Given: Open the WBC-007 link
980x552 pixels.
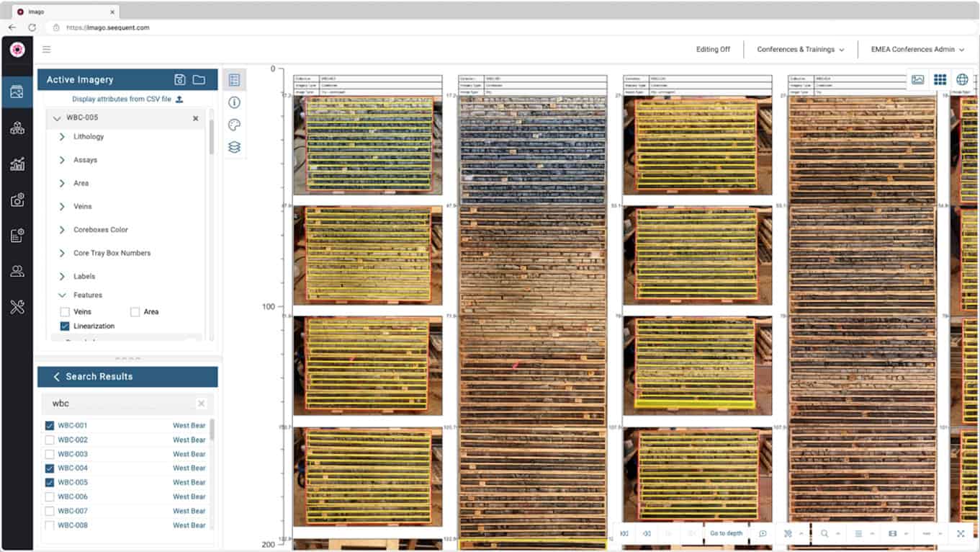Looking at the screenshot, I should click(x=73, y=511).
